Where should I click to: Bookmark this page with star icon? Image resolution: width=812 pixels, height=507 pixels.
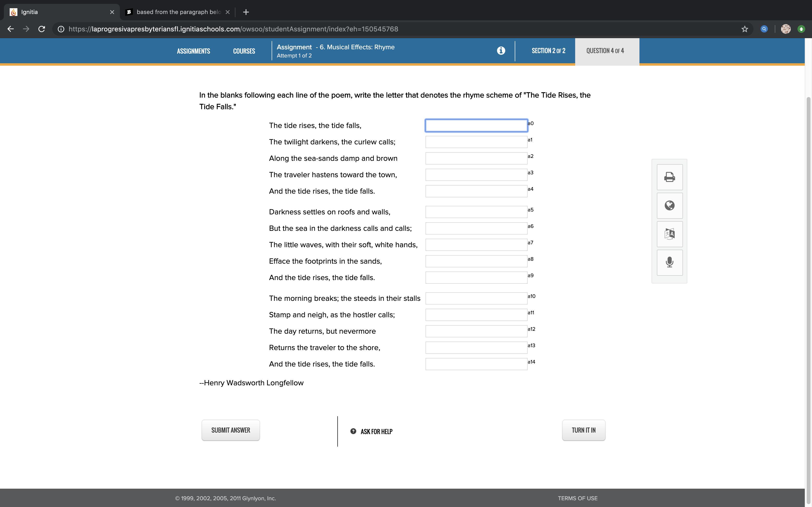(745, 29)
